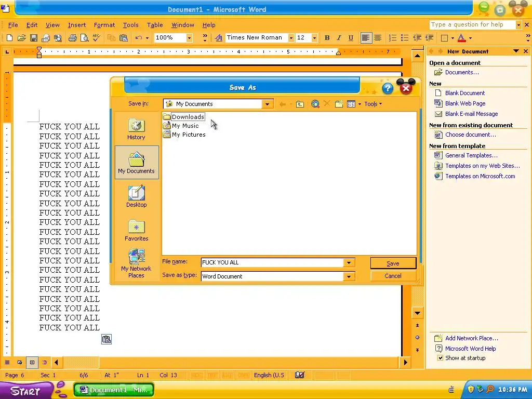Open History in the Save As places bar
Image resolution: width=532 pixels, height=399 pixels.
tap(137, 129)
